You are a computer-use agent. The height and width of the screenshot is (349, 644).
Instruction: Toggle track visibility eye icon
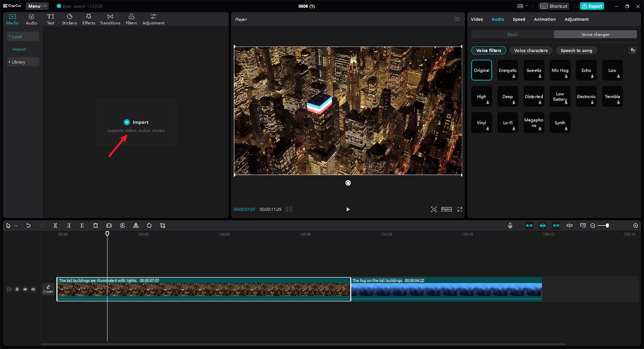(25, 289)
